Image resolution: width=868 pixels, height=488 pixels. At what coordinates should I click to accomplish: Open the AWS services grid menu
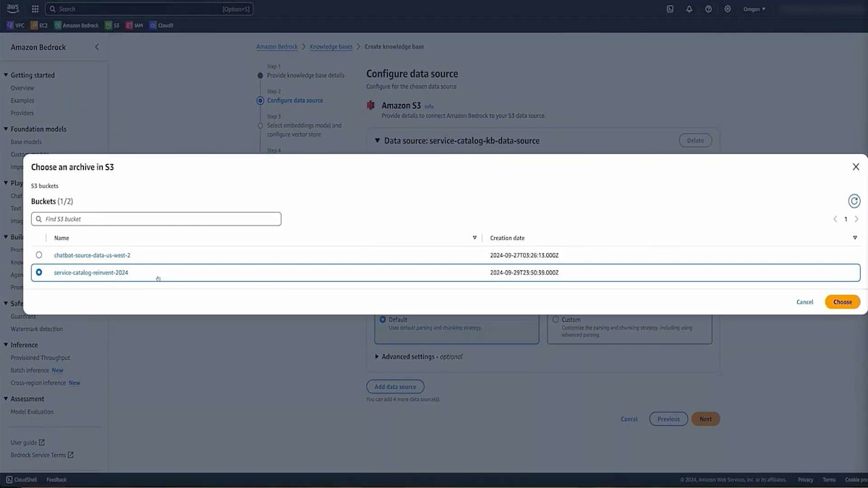pyautogui.click(x=35, y=9)
